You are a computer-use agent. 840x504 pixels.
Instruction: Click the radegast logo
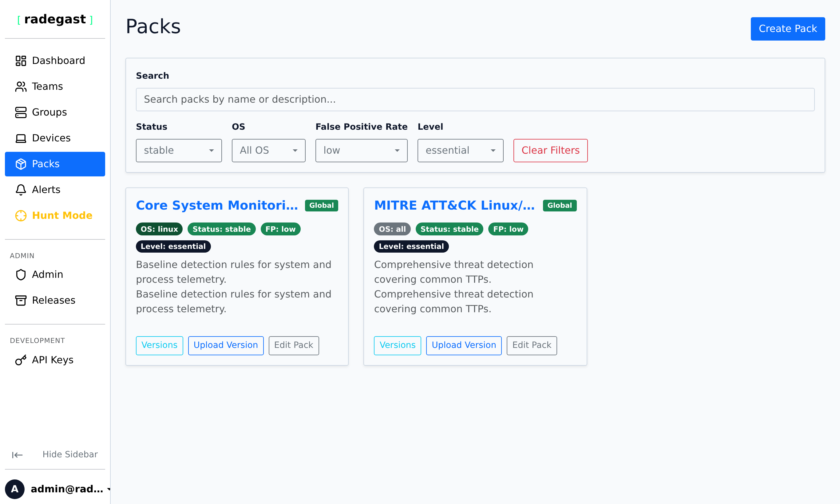[55, 19]
